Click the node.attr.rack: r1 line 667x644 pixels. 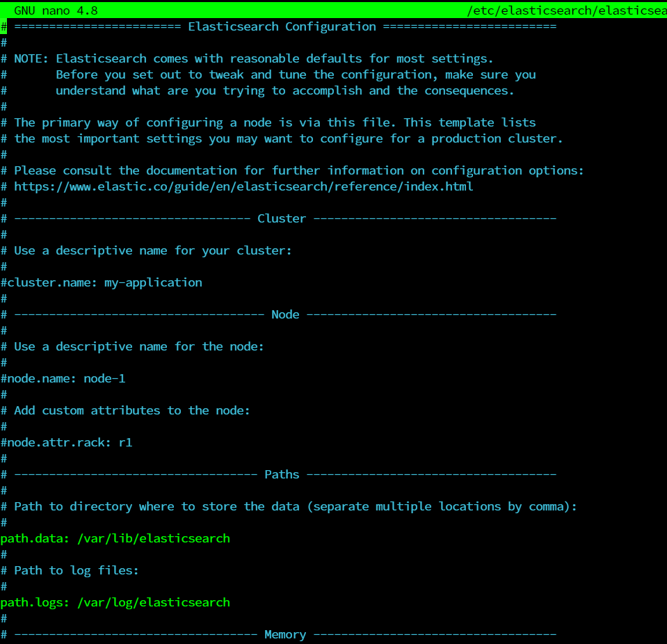[66, 442]
